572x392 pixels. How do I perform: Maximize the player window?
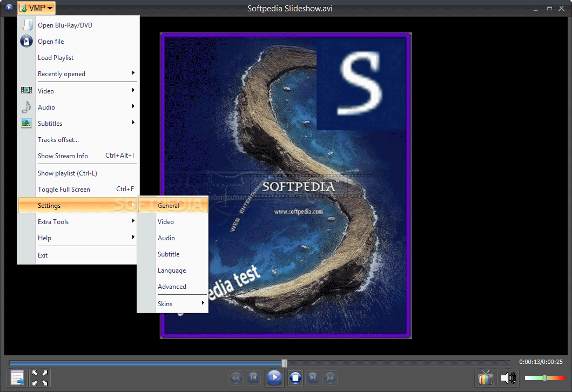pos(549,9)
